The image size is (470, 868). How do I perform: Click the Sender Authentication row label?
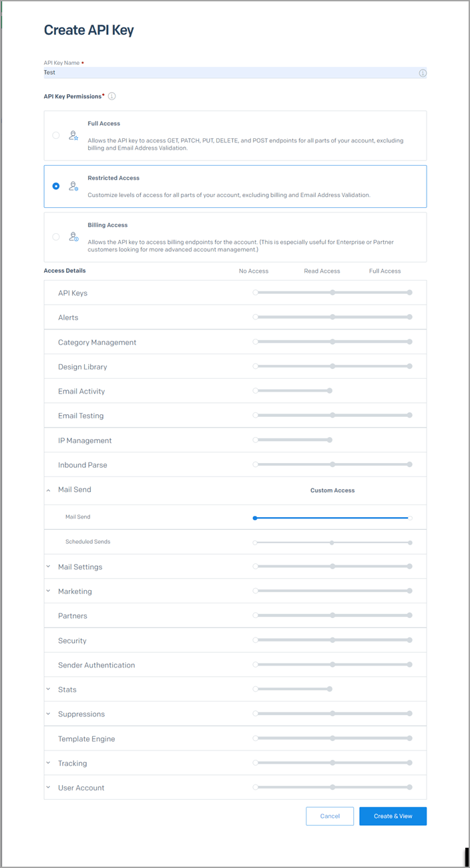click(97, 666)
